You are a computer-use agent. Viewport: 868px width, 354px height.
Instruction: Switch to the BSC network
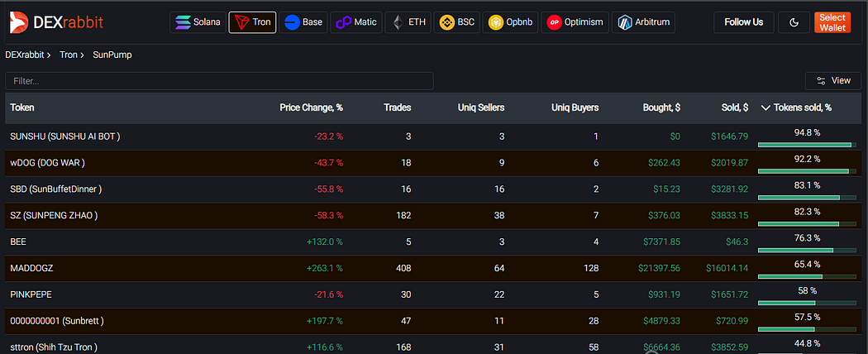tap(456, 22)
